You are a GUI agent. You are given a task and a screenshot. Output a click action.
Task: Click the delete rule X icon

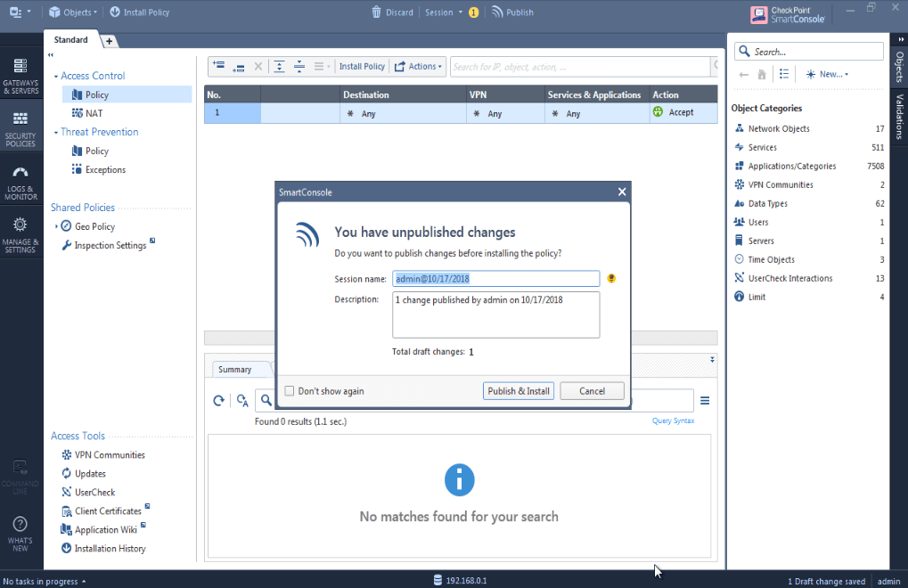point(258,67)
